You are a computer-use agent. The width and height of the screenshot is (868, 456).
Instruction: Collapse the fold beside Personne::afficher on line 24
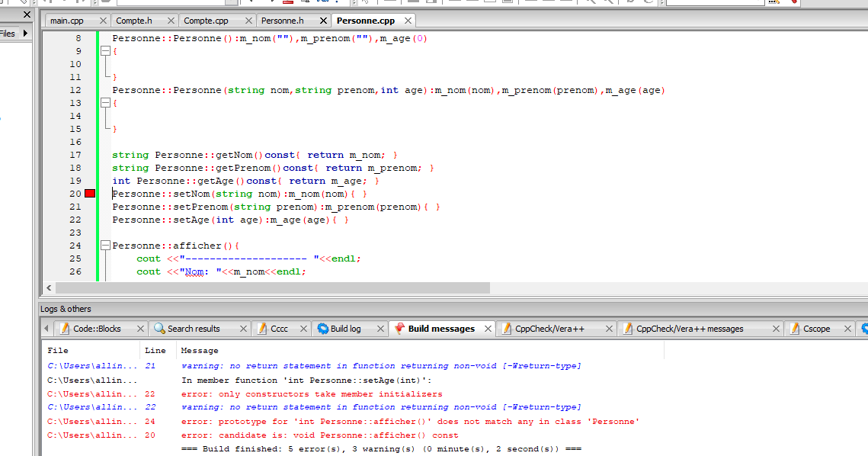(x=104, y=245)
